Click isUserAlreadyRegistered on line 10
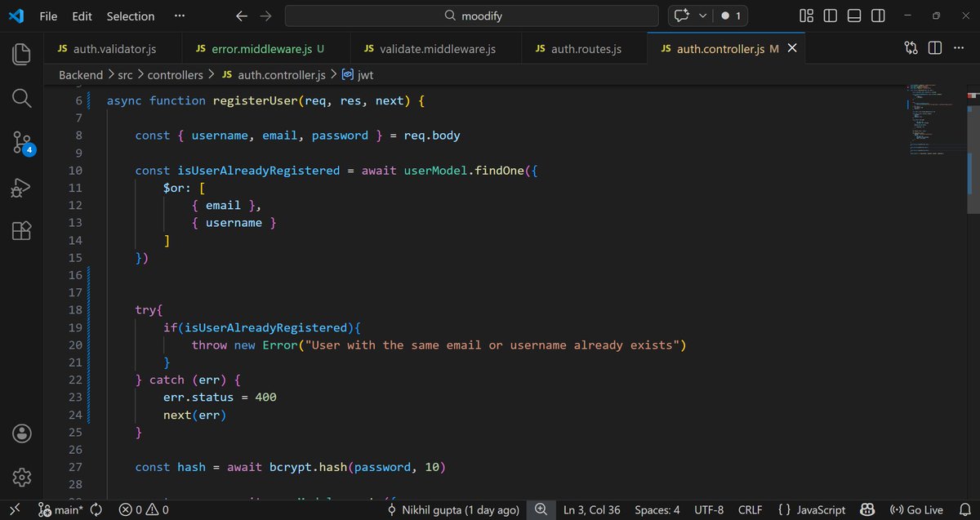980x520 pixels. [x=258, y=171]
